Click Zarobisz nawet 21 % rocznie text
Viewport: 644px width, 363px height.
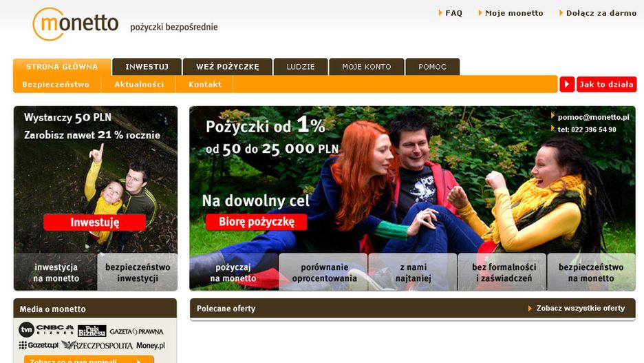pos(92,135)
